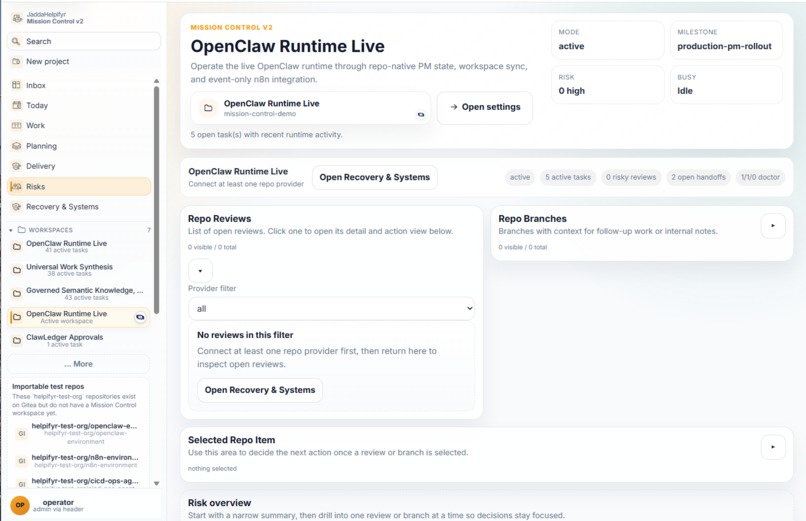
Task: Click the Delivery icon in sidebar
Action: tap(16, 166)
